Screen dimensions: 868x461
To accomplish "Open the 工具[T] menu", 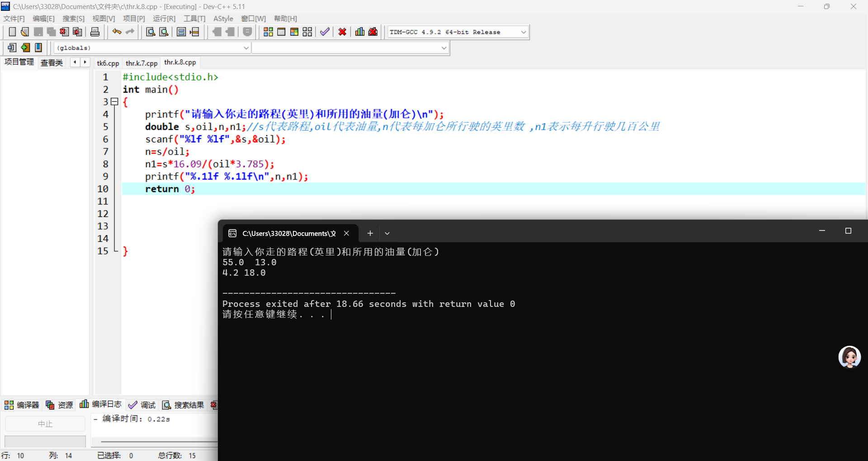I will point(194,19).
